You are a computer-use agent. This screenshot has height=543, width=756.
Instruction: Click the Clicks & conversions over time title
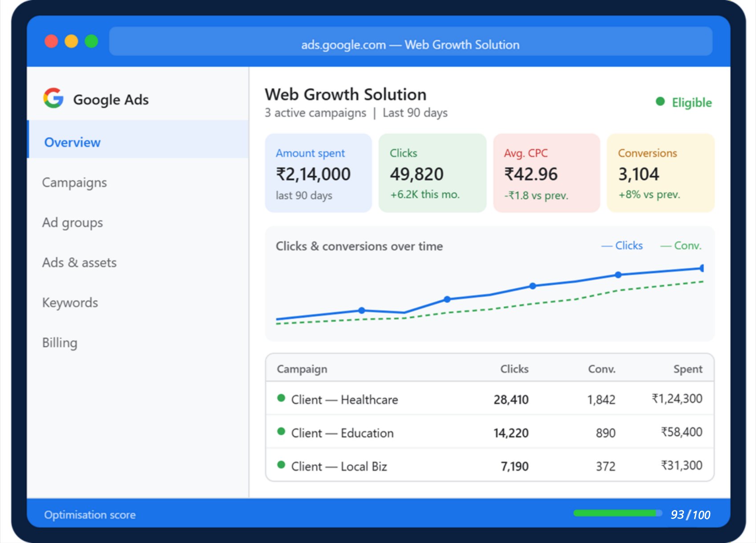coord(359,246)
